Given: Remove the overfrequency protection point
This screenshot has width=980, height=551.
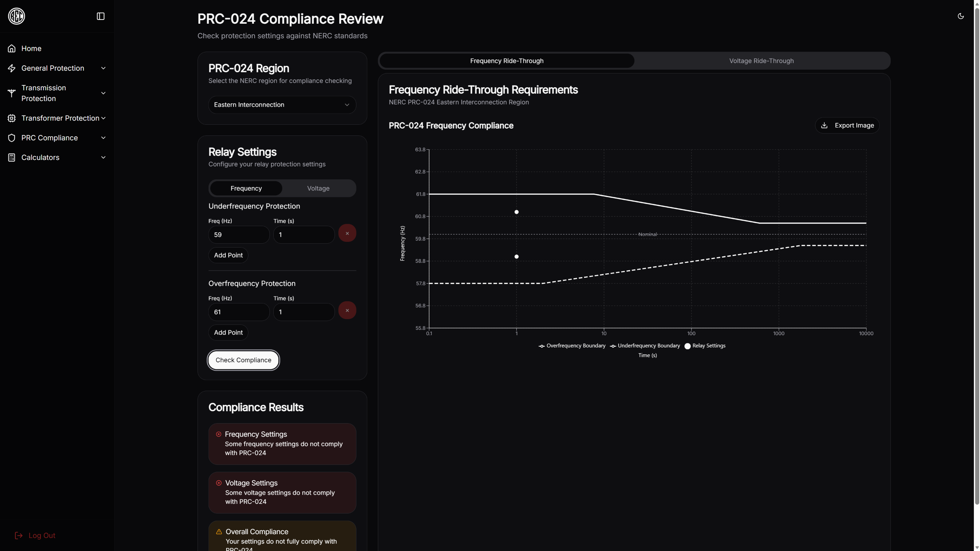Looking at the screenshot, I should click(x=347, y=311).
